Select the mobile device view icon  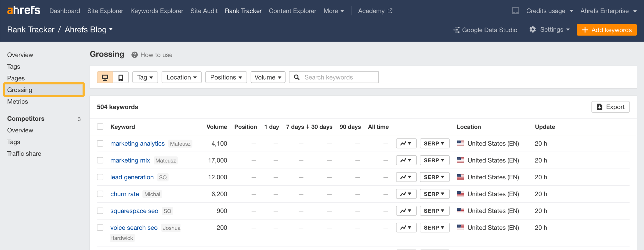pos(121,77)
